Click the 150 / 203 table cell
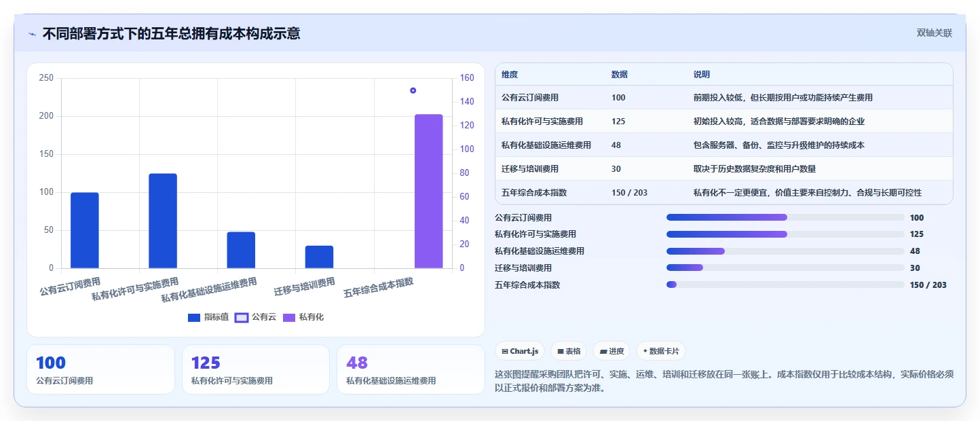980x421 pixels. tap(629, 193)
